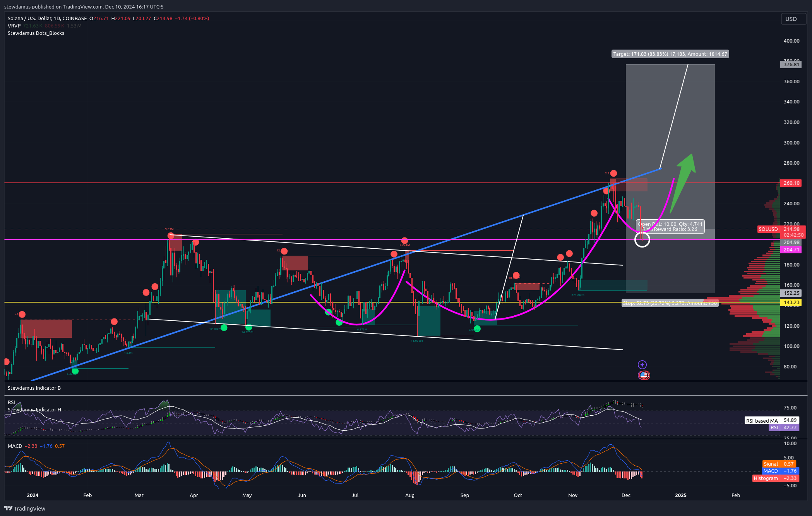Click the red dot above November peak
The width and height of the screenshot is (812, 516).
pyautogui.click(x=613, y=173)
